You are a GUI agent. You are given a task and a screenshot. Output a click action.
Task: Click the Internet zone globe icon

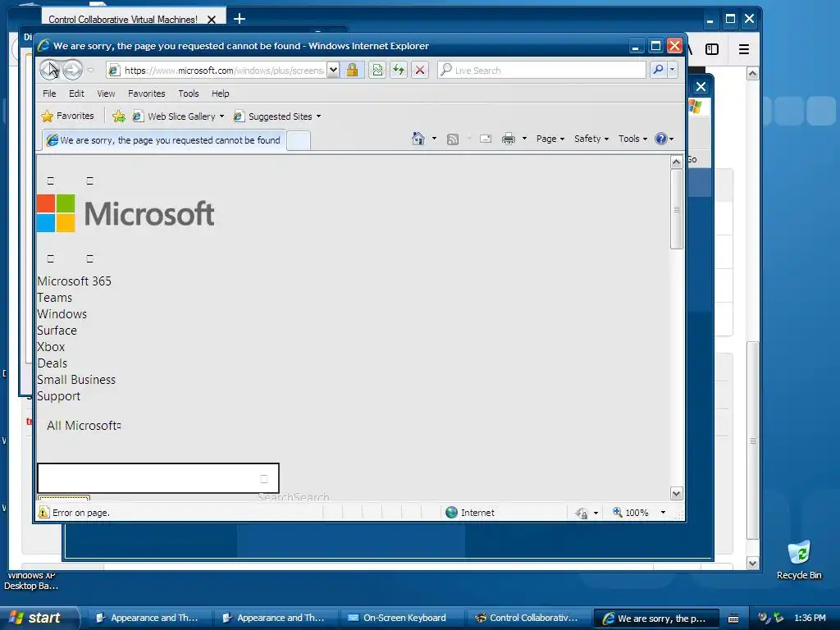pyautogui.click(x=452, y=512)
